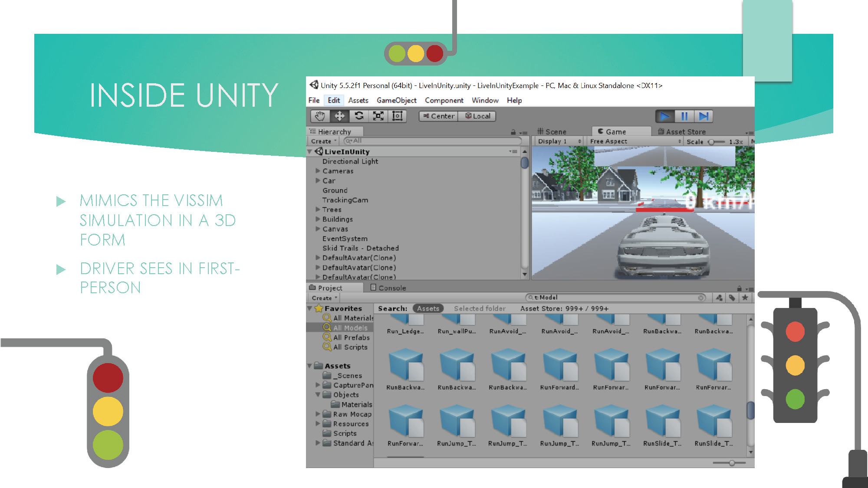This screenshot has width=868, height=488.
Task: Choose the Rect transform tool
Action: 397,116
